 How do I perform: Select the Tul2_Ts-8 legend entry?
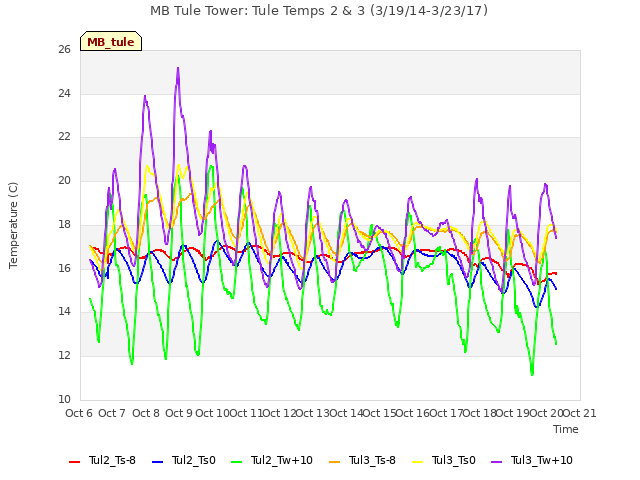[102, 460]
